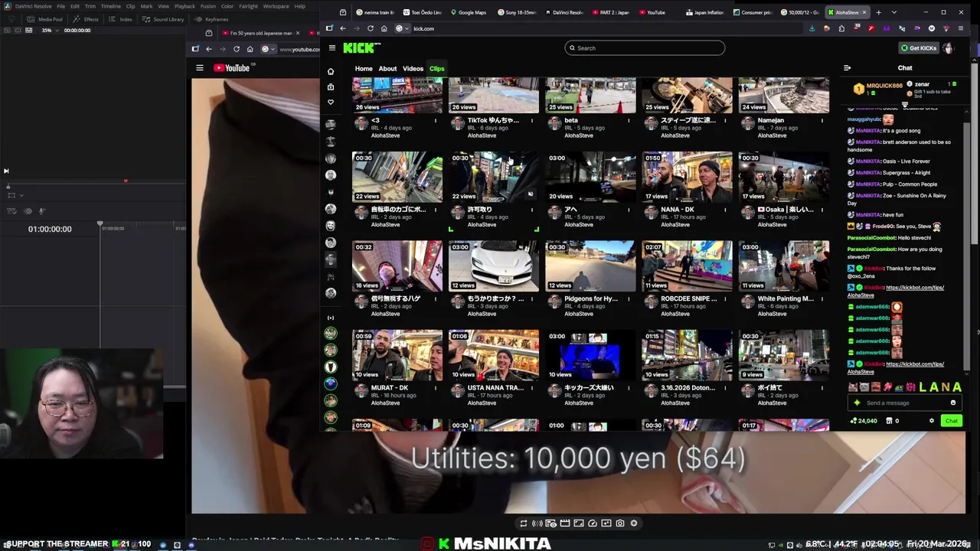The height and width of the screenshot is (551, 980).
Task: Click the YouTube logo
Action: [x=232, y=68]
